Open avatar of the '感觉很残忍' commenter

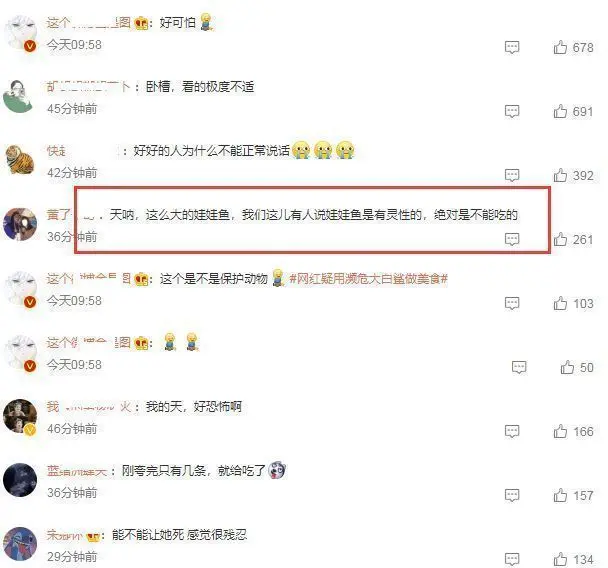[x=20, y=544]
